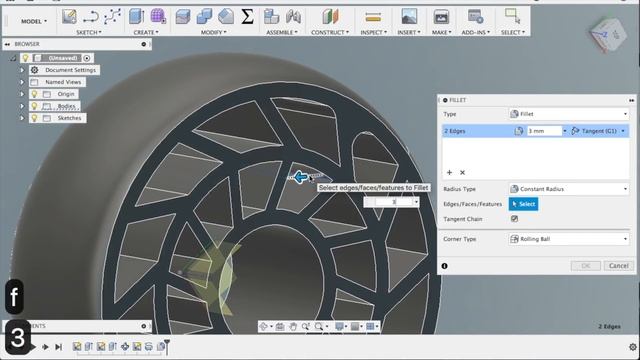Screen dimensions: 640x360
Task: Open the MODIFY menu
Action: [213, 32]
